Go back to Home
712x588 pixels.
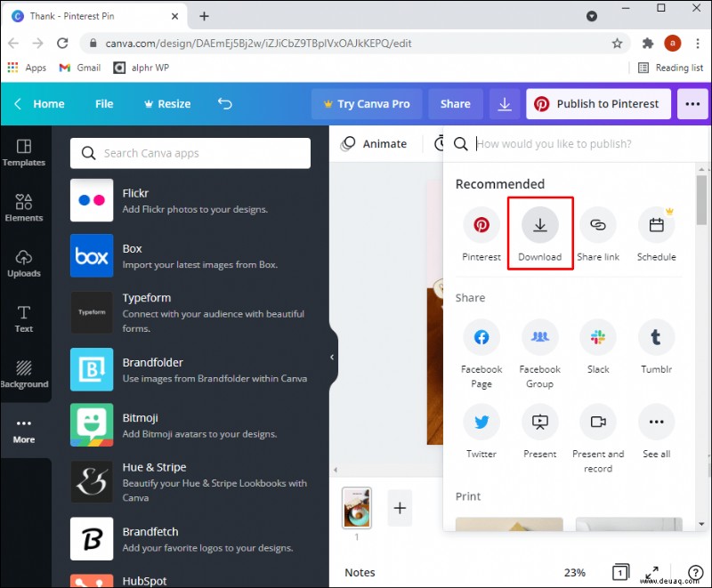coord(39,104)
